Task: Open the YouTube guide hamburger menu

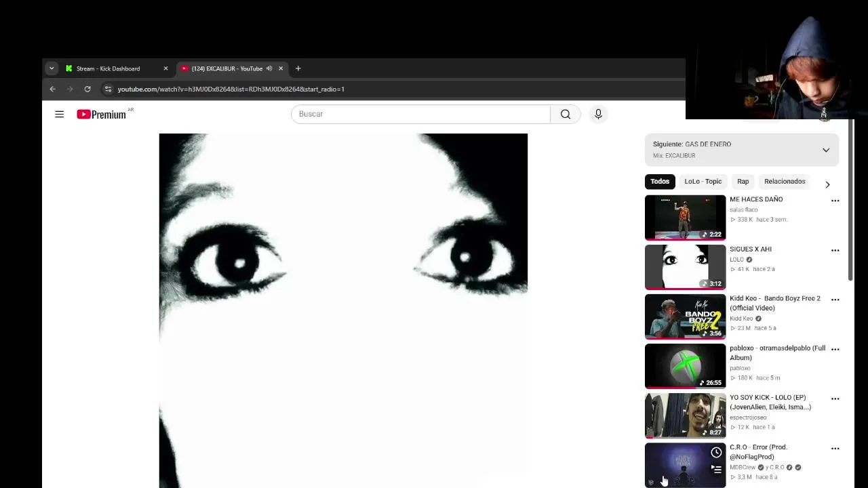Action: click(x=60, y=115)
